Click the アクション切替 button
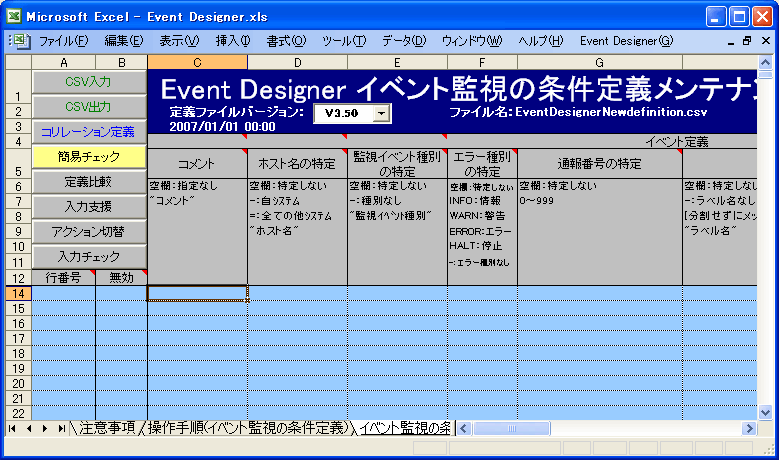 (x=89, y=231)
